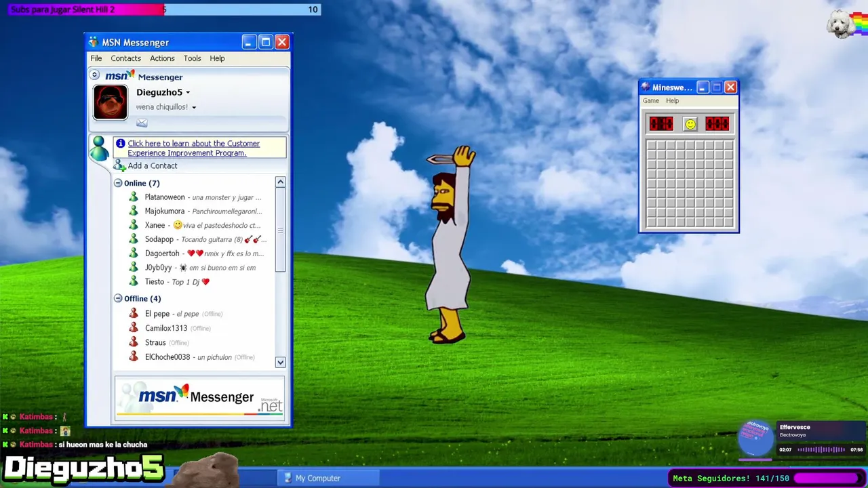
Task: Click the green buddy icon next to Dagoertoh
Action: coord(134,253)
